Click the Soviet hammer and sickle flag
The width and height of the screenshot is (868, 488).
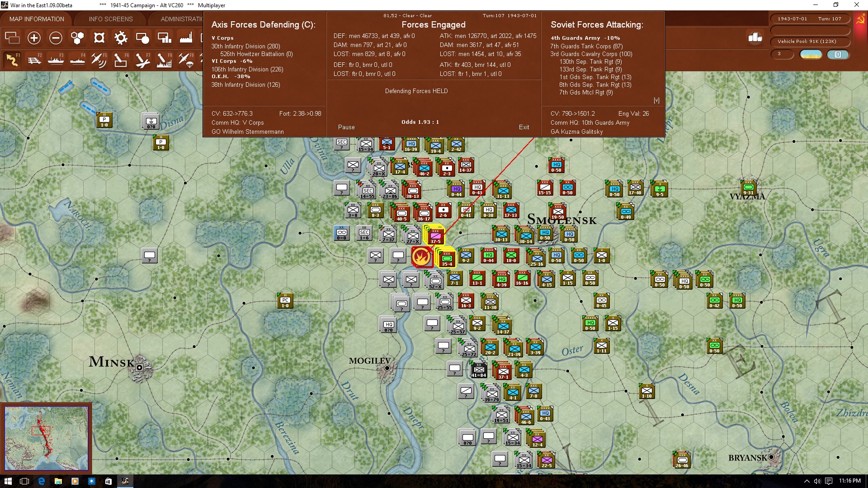tap(860, 19)
